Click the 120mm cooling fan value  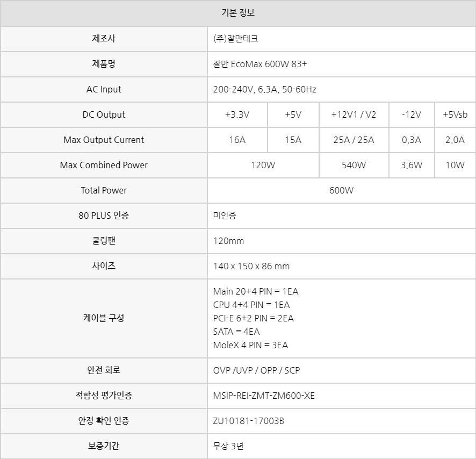coord(228,241)
